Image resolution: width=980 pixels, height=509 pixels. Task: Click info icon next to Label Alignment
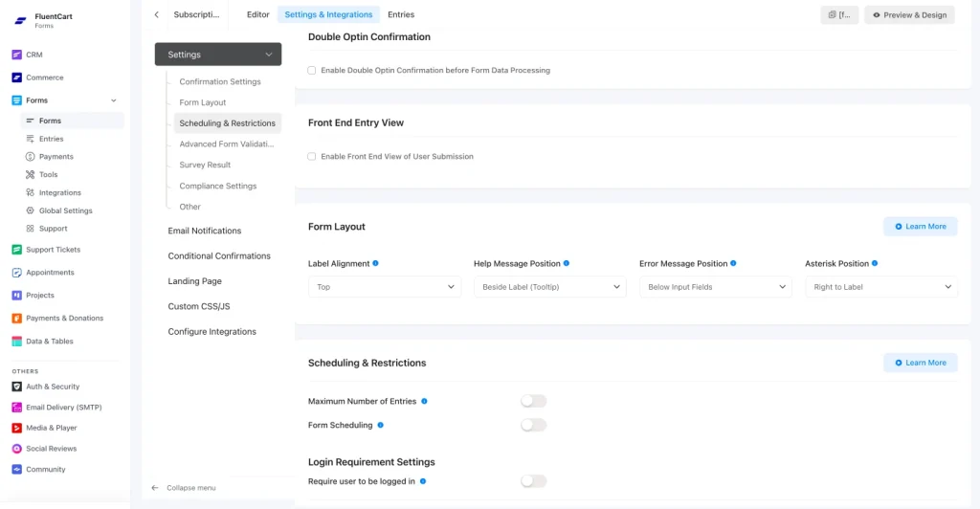pos(375,263)
